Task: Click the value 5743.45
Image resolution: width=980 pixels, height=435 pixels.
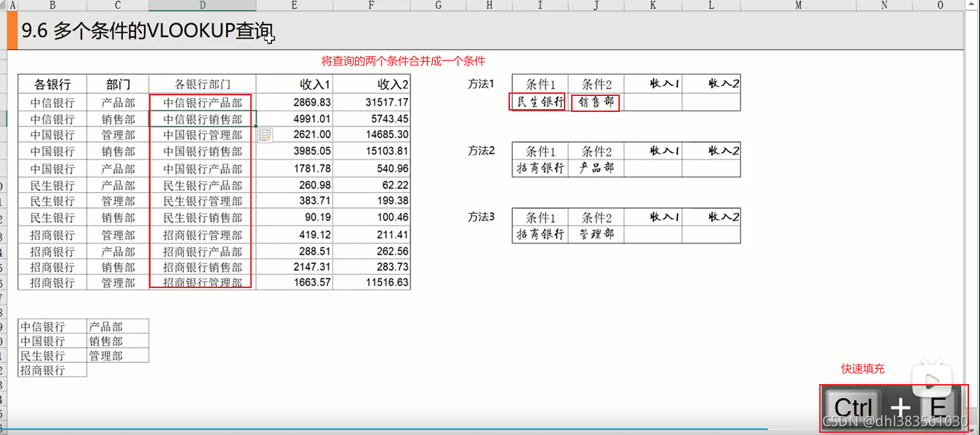Action: tap(389, 119)
